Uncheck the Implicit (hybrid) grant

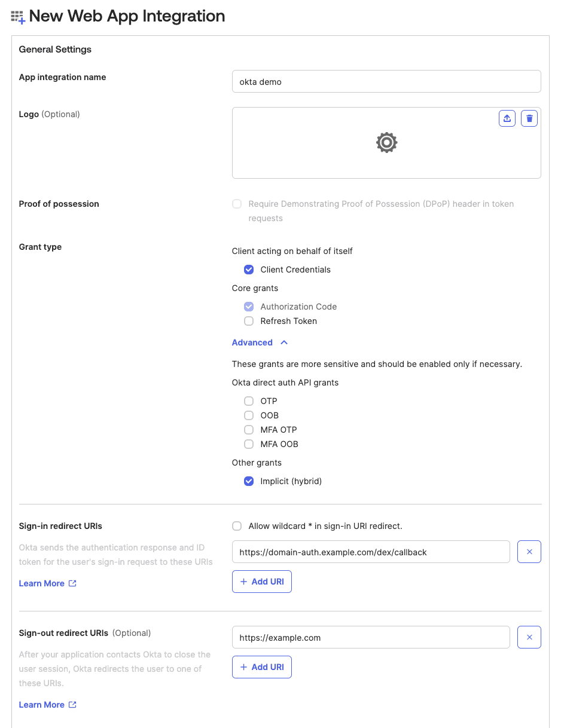[248, 481]
